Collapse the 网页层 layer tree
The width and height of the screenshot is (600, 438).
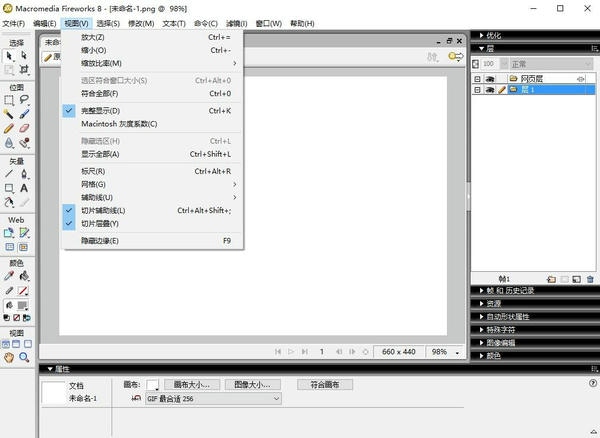(x=477, y=79)
